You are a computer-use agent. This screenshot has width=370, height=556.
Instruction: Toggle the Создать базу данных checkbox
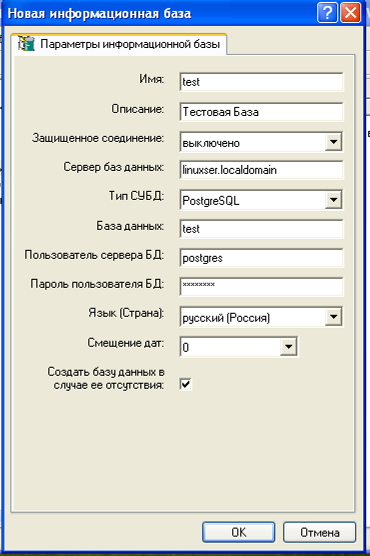coord(186,384)
